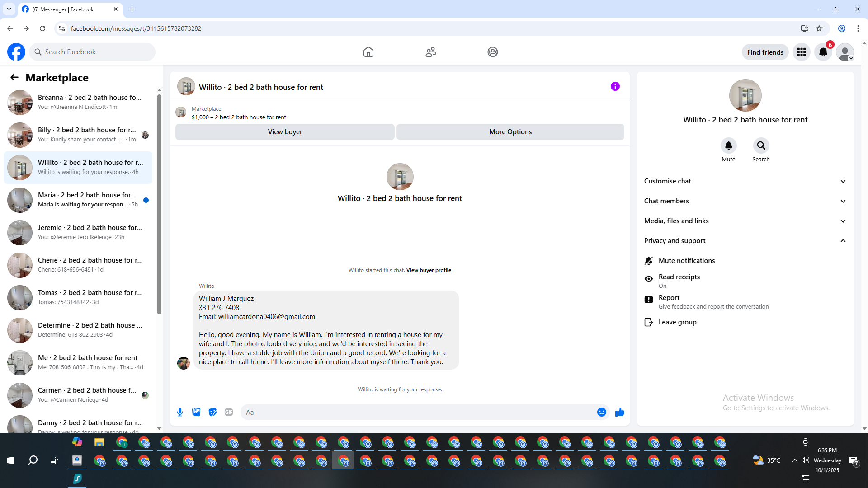Open the Windows Start menu

(11, 460)
